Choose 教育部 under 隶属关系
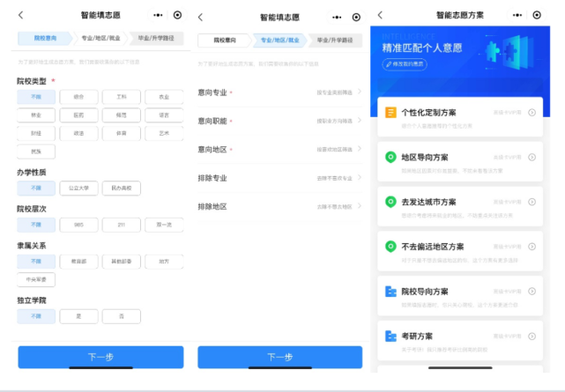The height and width of the screenshot is (392, 565). 78,262
